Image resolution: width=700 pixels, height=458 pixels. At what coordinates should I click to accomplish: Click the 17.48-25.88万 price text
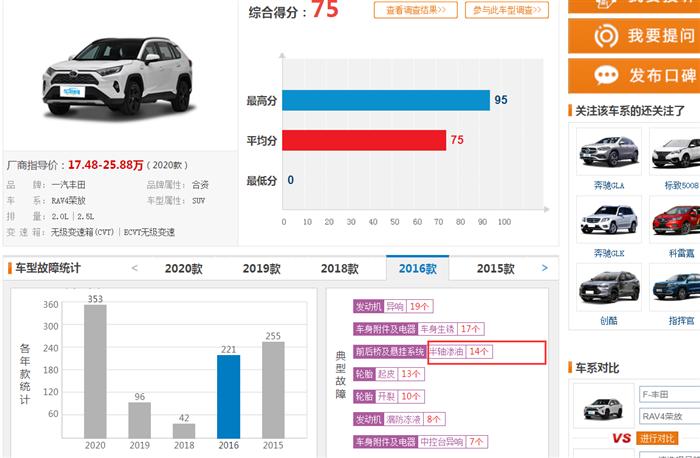pos(105,165)
